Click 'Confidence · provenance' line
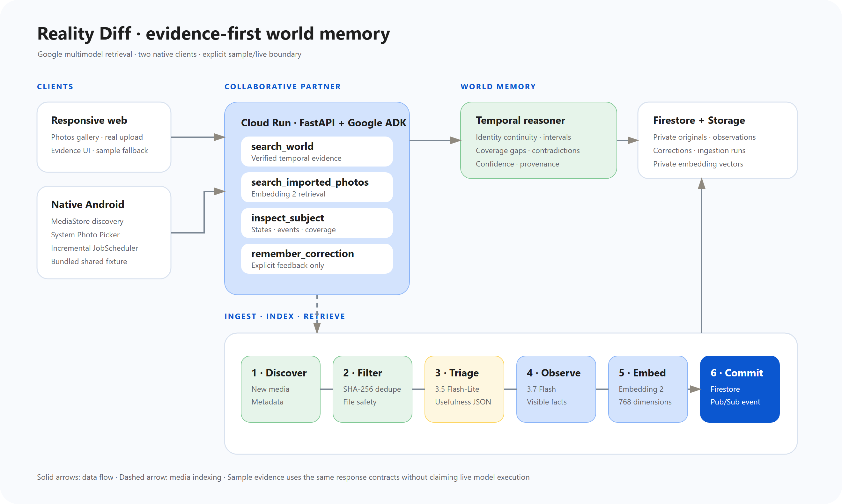 pyautogui.click(x=517, y=164)
